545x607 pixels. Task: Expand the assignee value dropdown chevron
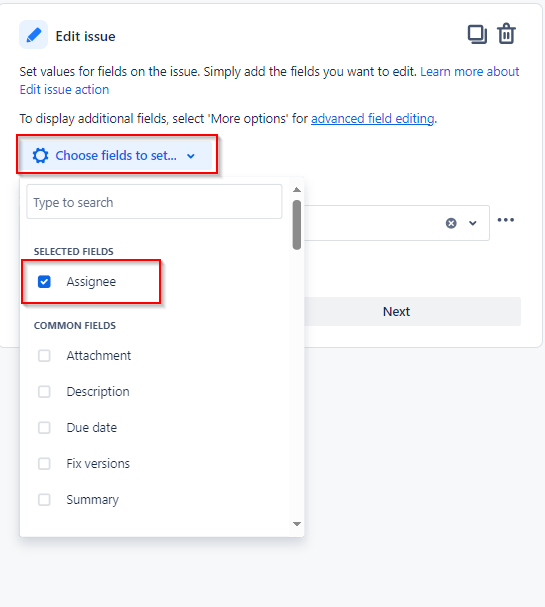click(x=473, y=223)
